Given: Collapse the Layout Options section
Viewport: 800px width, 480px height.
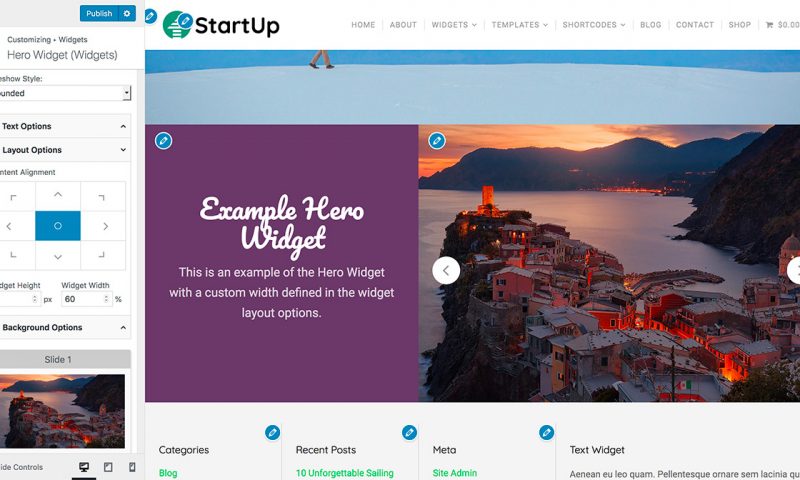Looking at the screenshot, I should click(x=64, y=150).
